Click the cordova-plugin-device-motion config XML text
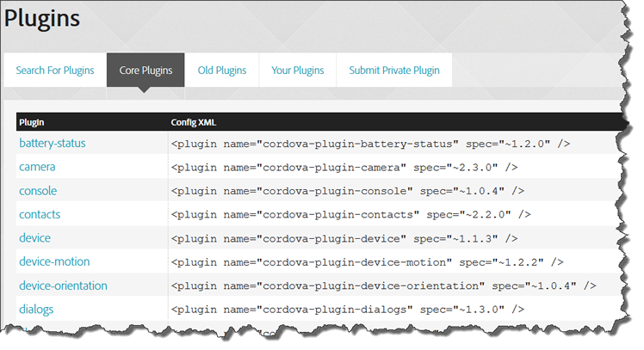The height and width of the screenshot is (350, 644). pyautogui.click(x=368, y=262)
